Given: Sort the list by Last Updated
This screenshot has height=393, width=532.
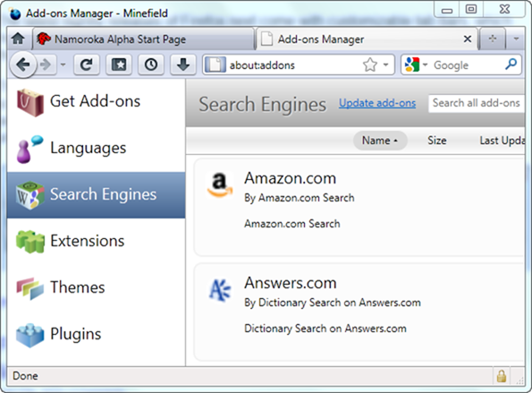Looking at the screenshot, I should click(x=502, y=141).
